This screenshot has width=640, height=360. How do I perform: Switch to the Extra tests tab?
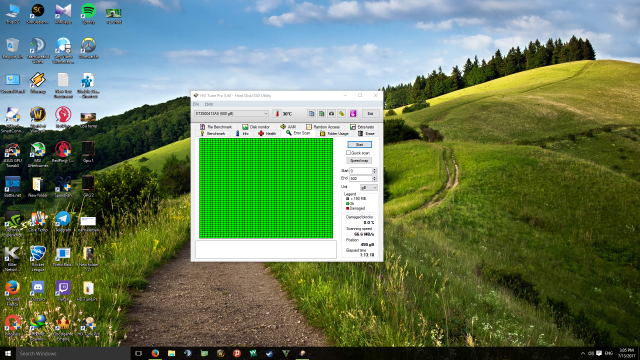click(x=362, y=127)
